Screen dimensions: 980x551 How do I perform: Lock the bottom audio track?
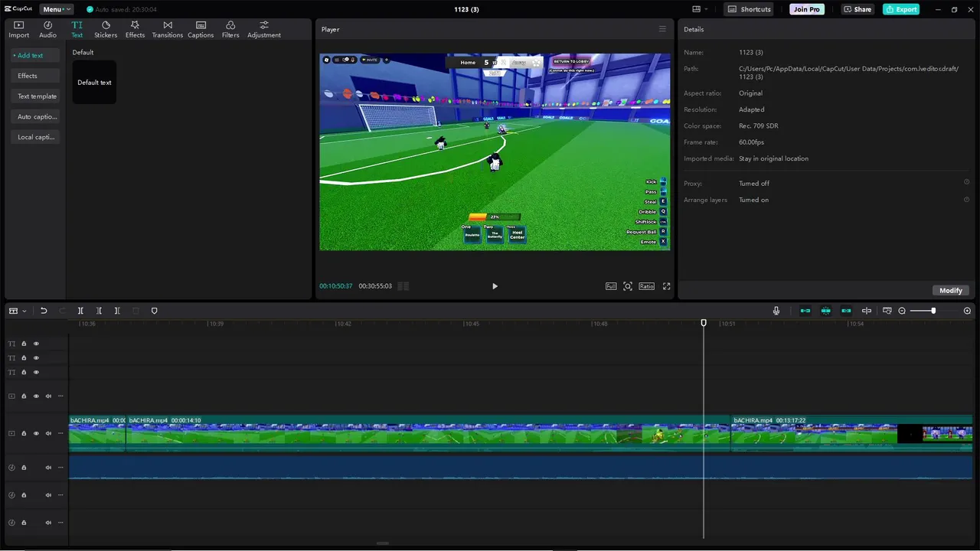click(x=24, y=523)
